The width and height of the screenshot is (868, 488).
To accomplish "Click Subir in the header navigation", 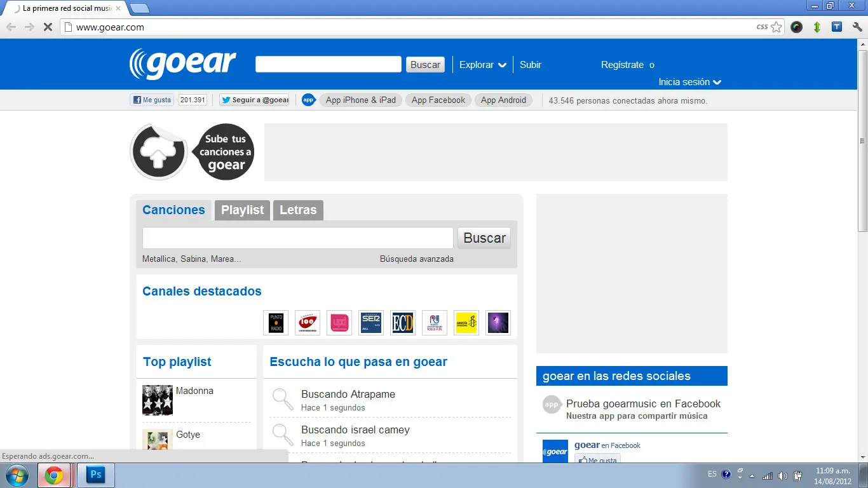I will 531,65.
